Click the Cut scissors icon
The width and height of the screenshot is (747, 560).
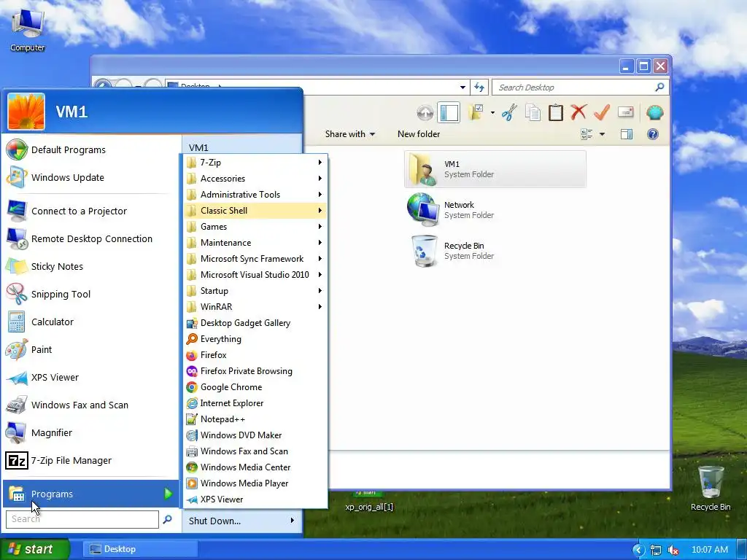pos(508,113)
